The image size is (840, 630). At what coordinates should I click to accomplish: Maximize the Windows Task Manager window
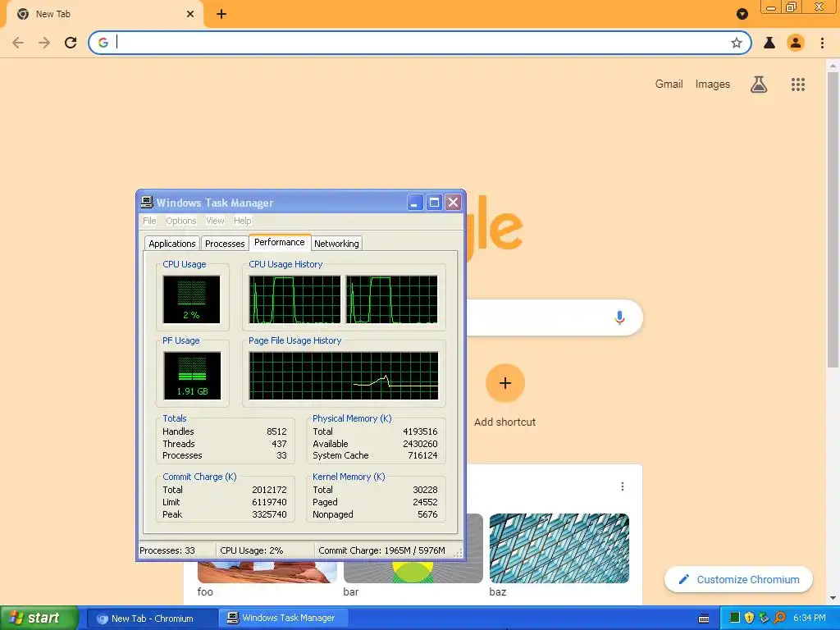(434, 203)
